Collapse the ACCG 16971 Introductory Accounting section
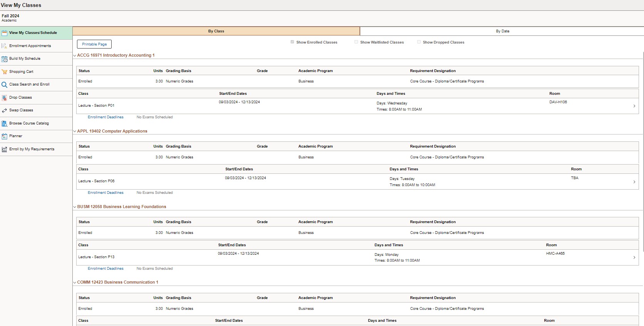 click(75, 55)
